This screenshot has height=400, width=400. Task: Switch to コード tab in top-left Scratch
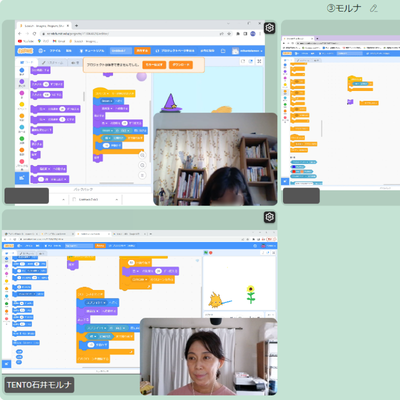click(27, 62)
